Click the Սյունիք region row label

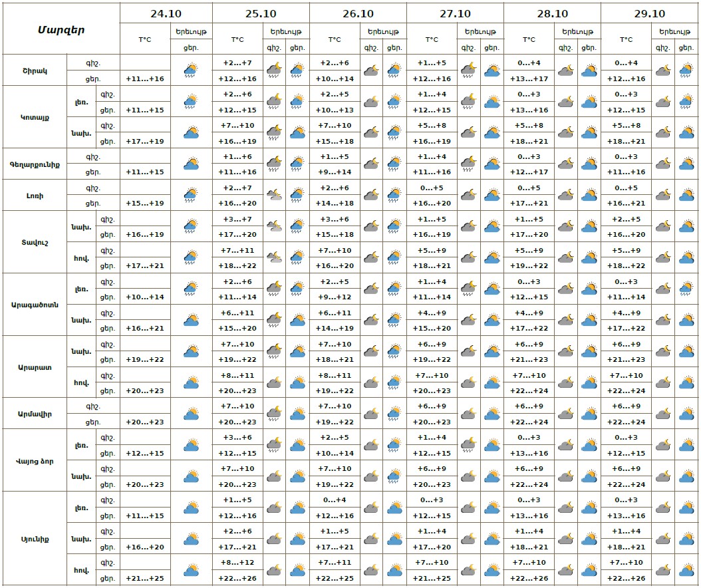(x=35, y=539)
